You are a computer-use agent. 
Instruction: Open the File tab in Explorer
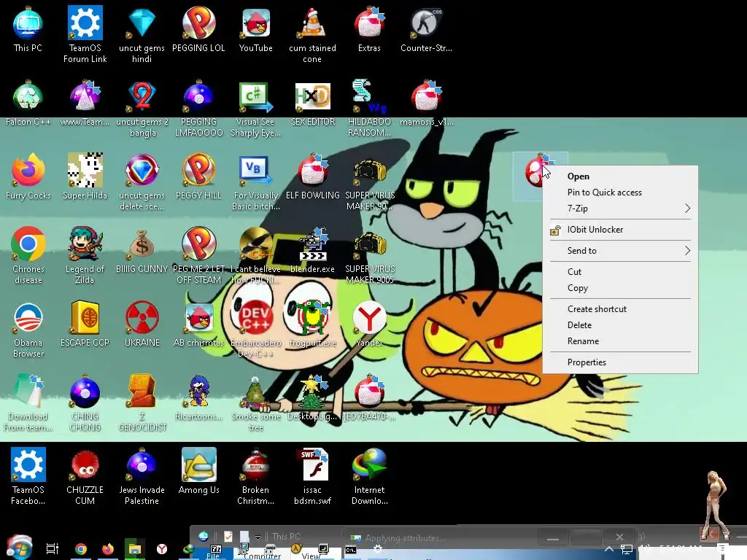click(213, 555)
